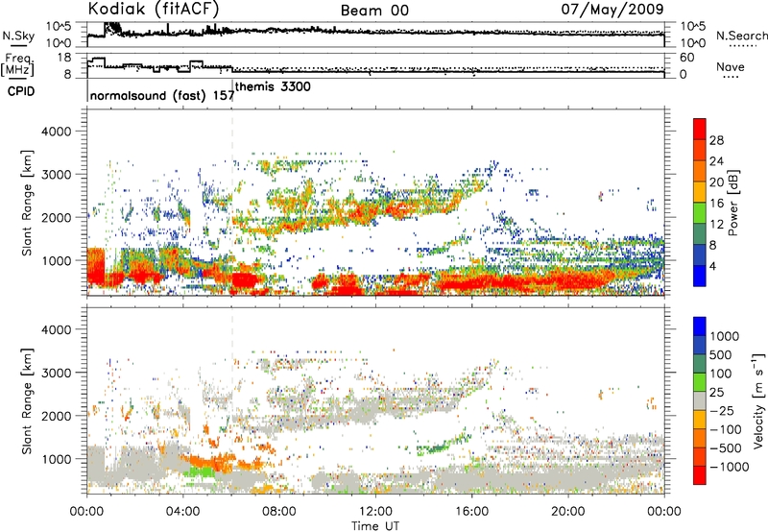Click the "Velocity [m s-1]" color bar label
Viewport: 768px width, 532px height.
[758, 400]
